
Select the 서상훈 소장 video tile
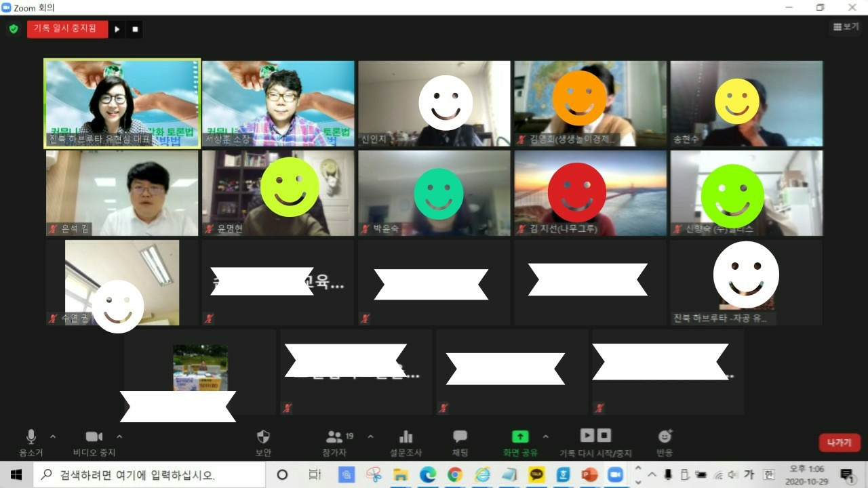click(x=278, y=104)
